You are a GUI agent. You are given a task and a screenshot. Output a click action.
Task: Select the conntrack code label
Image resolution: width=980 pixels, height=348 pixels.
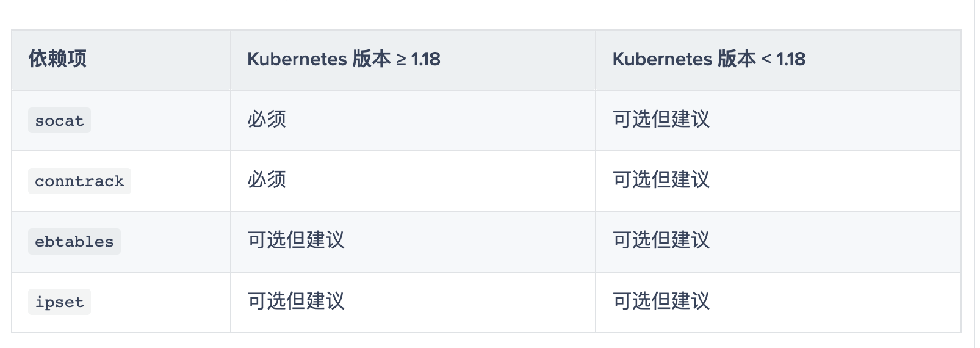[79, 181]
